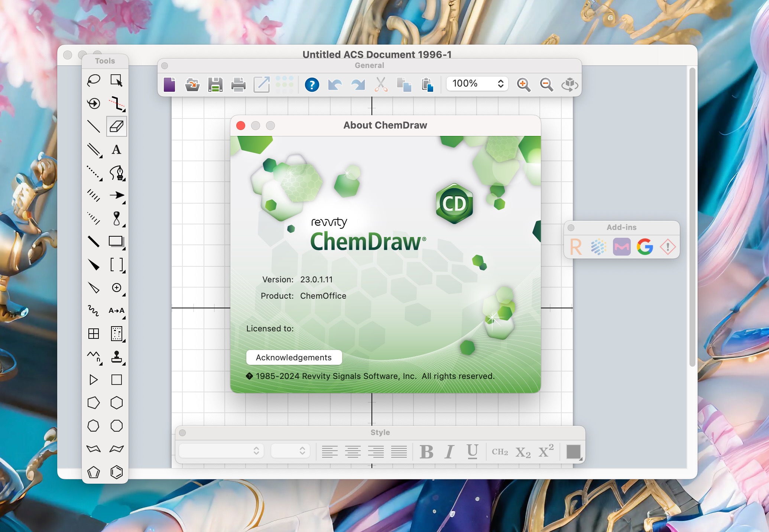Select the Dashed Bond tool
Viewport: 769px width, 532px height.
94,172
